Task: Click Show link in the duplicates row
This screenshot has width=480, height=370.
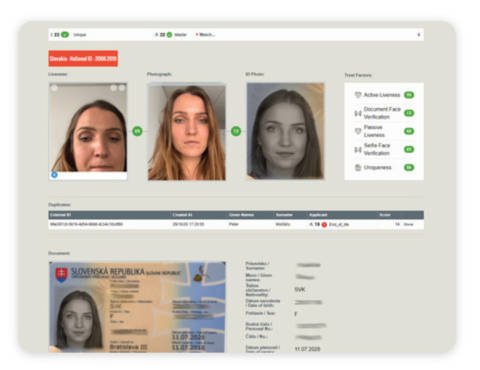Action: (x=408, y=224)
